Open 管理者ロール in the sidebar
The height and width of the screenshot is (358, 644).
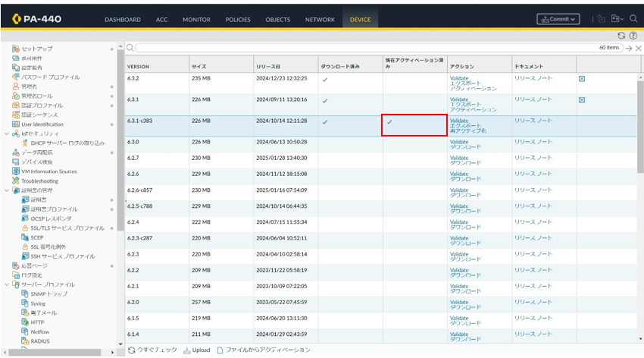tap(36, 96)
